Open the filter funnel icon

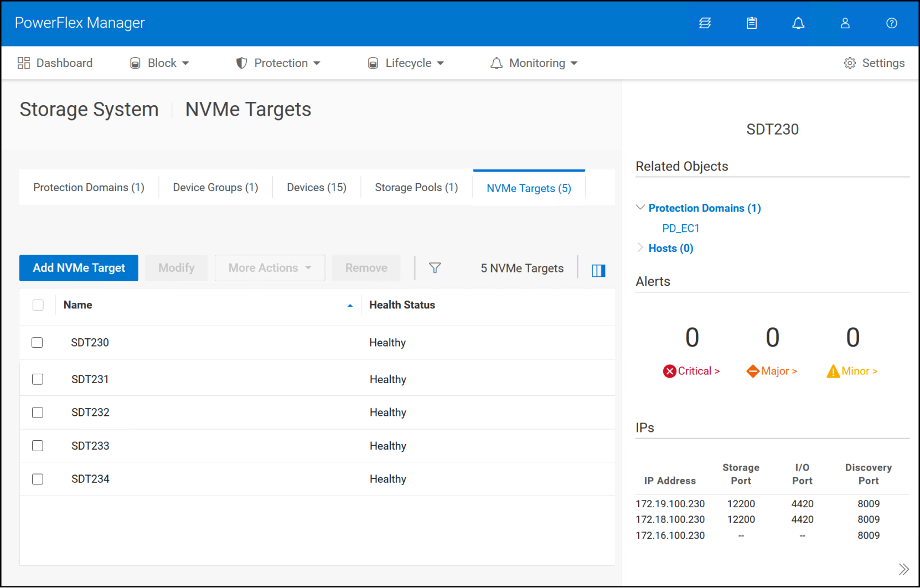click(435, 268)
